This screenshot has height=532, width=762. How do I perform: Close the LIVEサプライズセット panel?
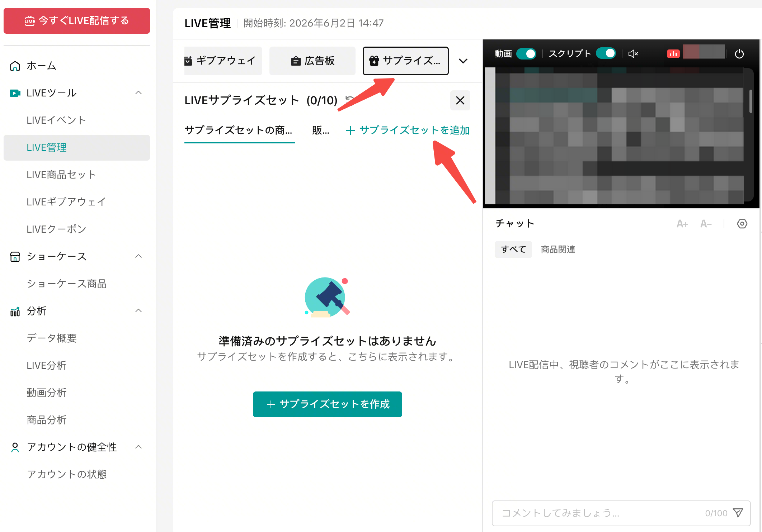coord(460,100)
